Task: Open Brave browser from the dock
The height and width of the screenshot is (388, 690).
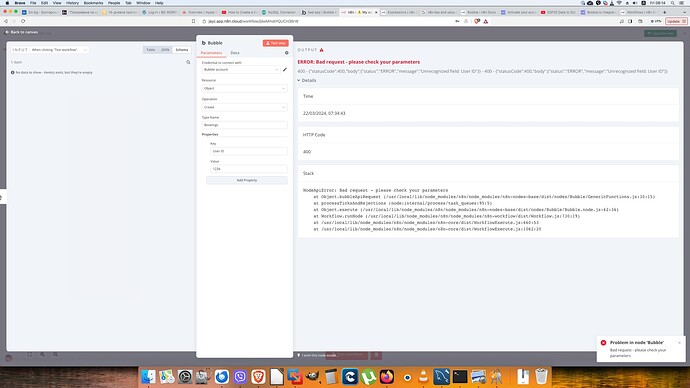Action: 258,377
